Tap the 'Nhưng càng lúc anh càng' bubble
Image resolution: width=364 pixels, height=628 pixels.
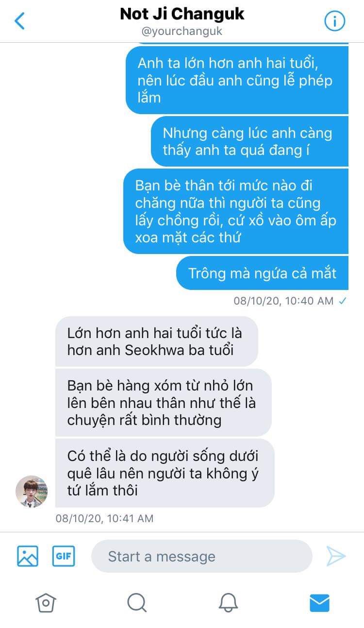(x=249, y=141)
